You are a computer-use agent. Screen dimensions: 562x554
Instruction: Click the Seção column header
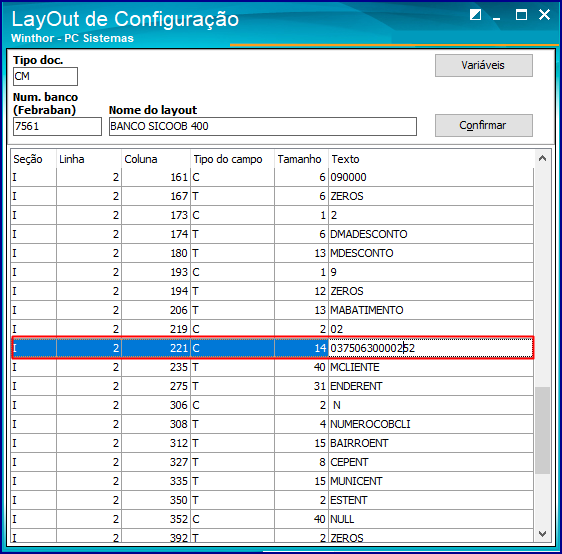coord(33,159)
